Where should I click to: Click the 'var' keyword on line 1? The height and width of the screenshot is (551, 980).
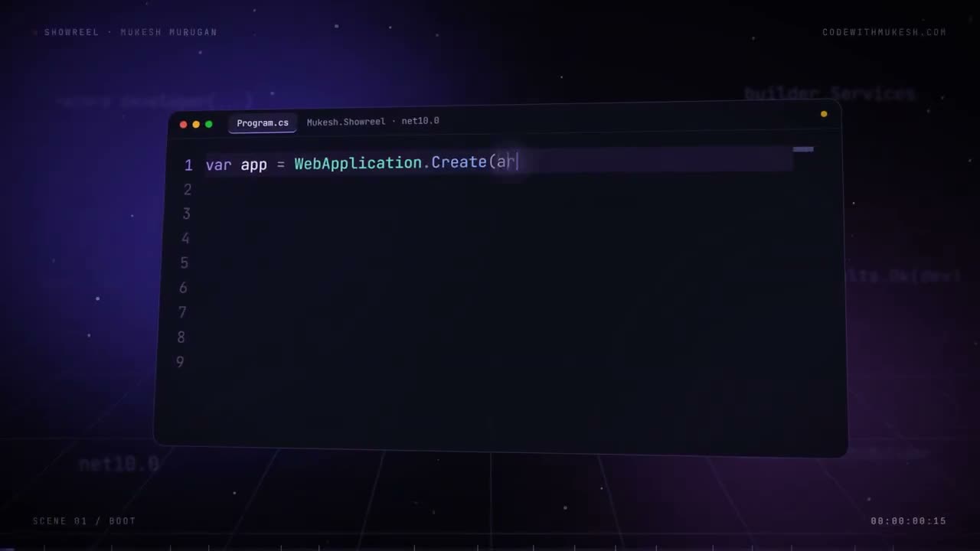coord(218,165)
